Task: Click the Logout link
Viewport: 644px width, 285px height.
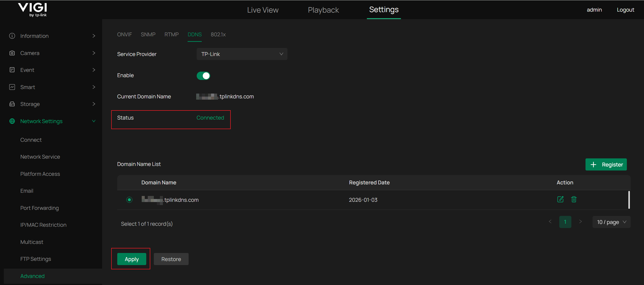Action: [x=625, y=10]
